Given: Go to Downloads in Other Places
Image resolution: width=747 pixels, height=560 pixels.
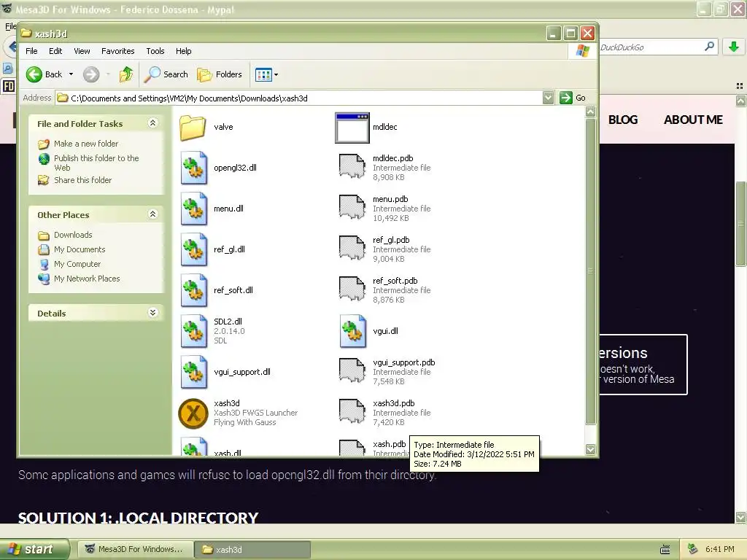Looking at the screenshot, I should point(73,235).
